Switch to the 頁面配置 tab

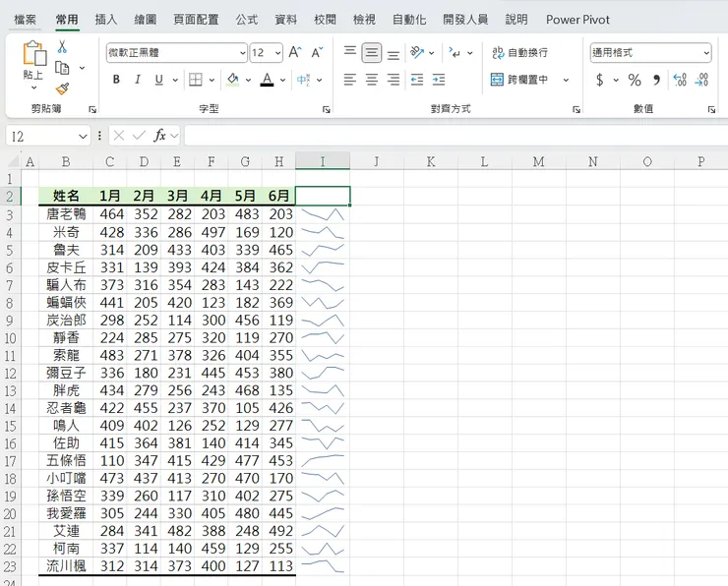coord(196,20)
